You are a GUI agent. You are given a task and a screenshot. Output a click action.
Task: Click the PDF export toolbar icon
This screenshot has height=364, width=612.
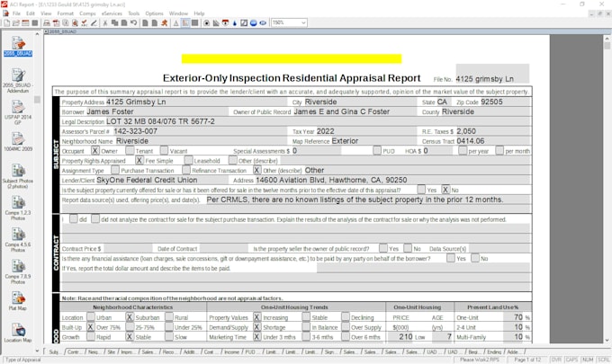coord(56,23)
